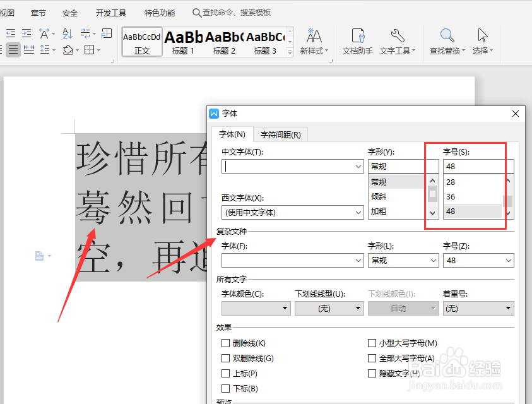This screenshot has height=404, width=532.
Task: Click the A-Z sort icon
Action: [x=66, y=32]
